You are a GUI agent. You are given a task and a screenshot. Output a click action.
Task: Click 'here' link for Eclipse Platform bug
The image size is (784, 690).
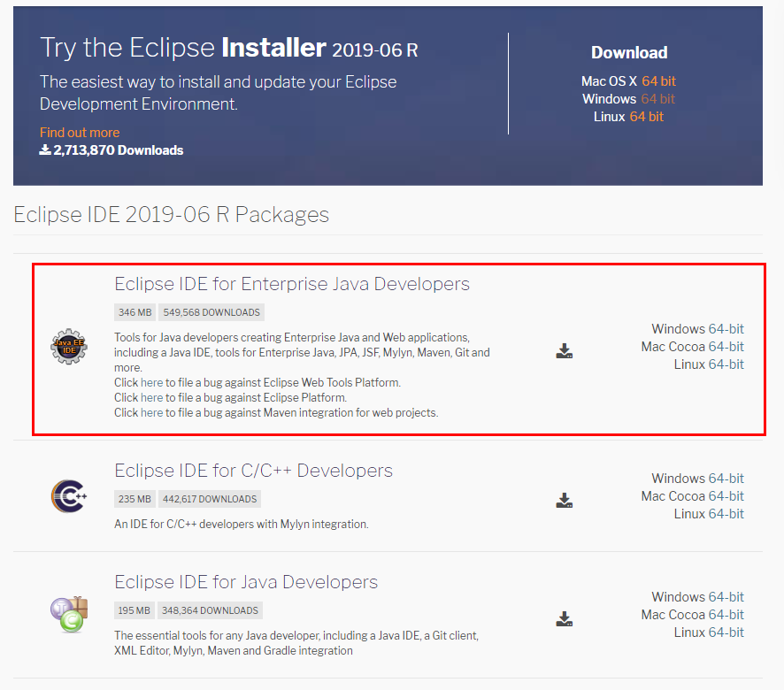tap(152, 397)
